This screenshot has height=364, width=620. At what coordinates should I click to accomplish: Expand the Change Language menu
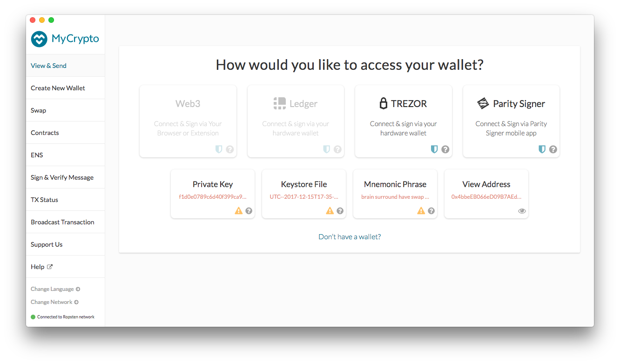tap(55, 289)
